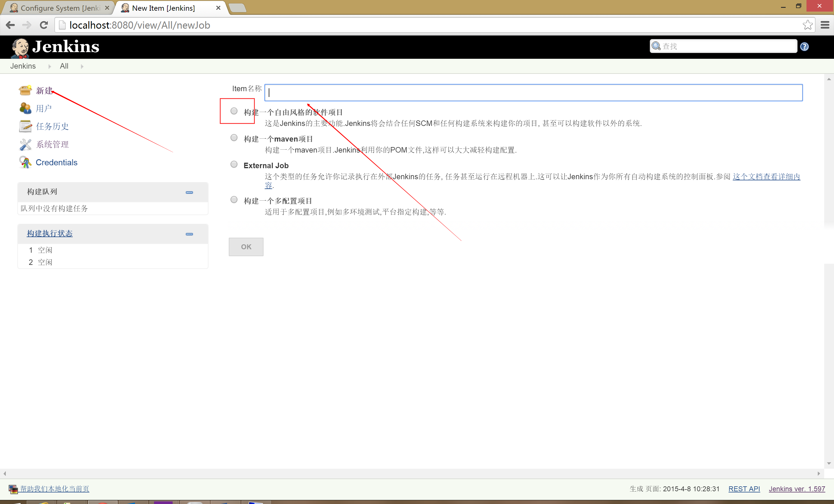
Task: Focus the Item名称 input field
Action: click(533, 92)
